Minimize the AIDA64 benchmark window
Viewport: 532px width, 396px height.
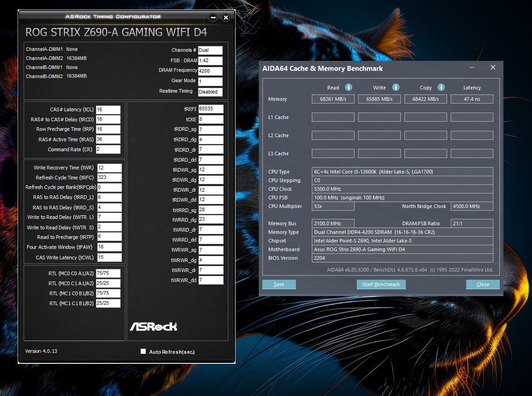[472, 67]
